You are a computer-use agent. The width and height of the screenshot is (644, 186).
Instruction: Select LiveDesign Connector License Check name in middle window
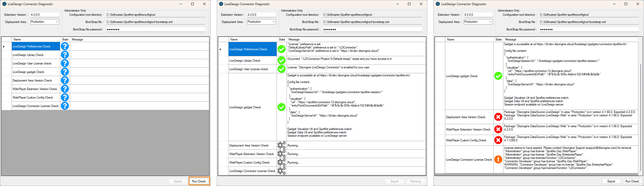[x=252, y=171]
